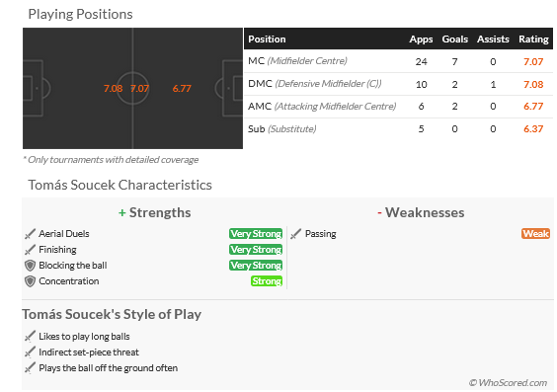The height and width of the screenshot is (392, 557).
Task: Click the sword icon beside Passing weakness
Action: click(296, 234)
